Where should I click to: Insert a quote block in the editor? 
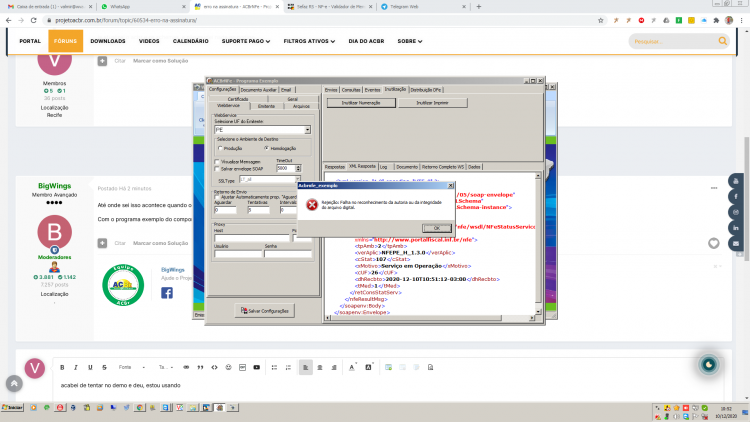(200, 367)
